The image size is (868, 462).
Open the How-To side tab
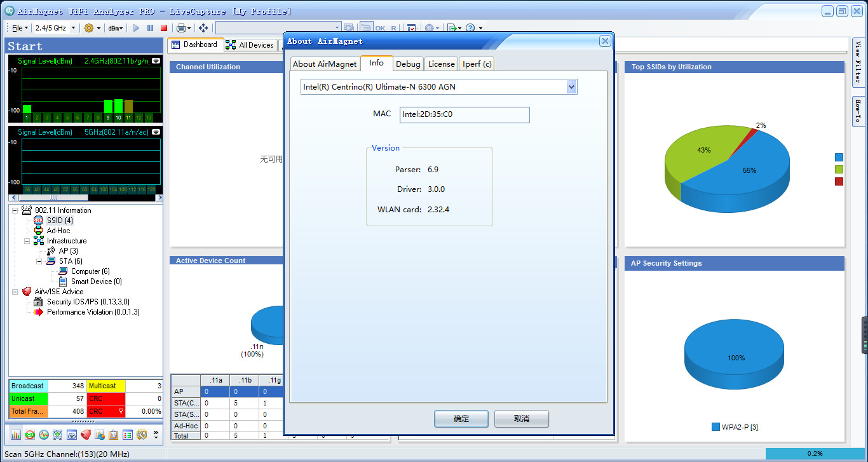point(858,111)
